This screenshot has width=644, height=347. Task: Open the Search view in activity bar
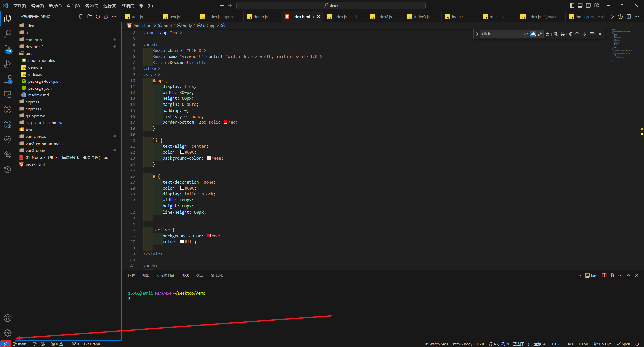click(8, 33)
